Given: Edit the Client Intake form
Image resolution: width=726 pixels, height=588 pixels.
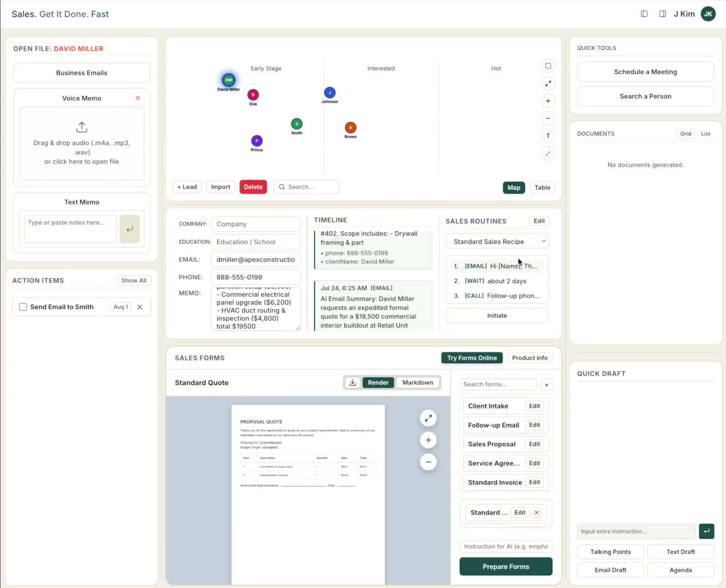Looking at the screenshot, I should [x=534, y=406].
